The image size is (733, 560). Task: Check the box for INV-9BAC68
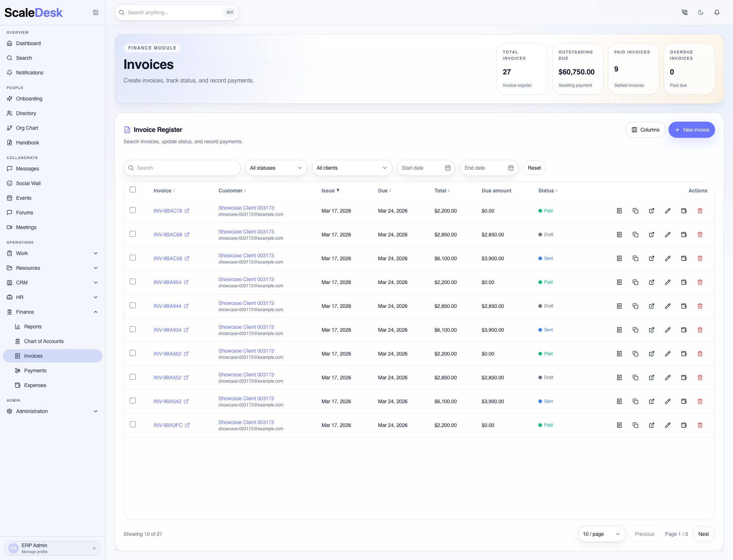pos(133,234)
